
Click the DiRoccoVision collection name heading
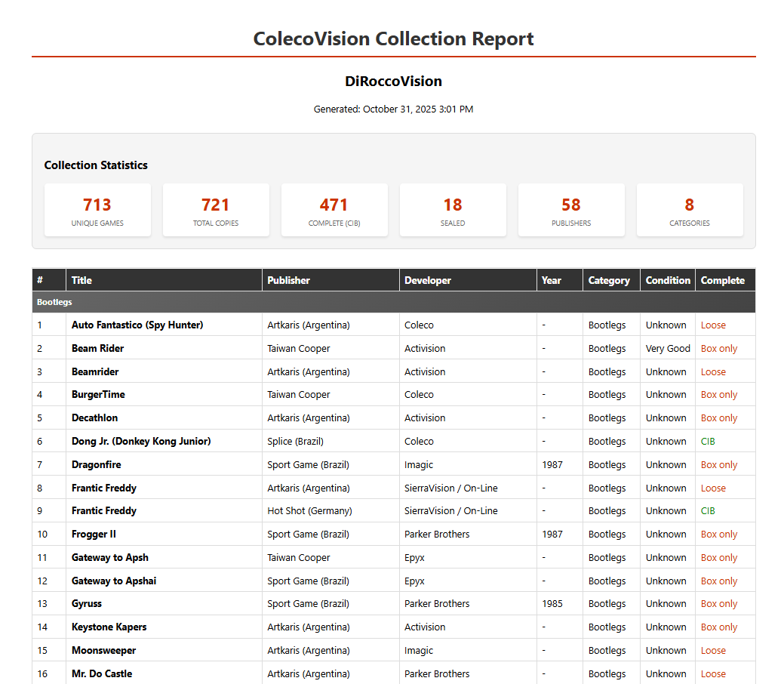[393, 82]
